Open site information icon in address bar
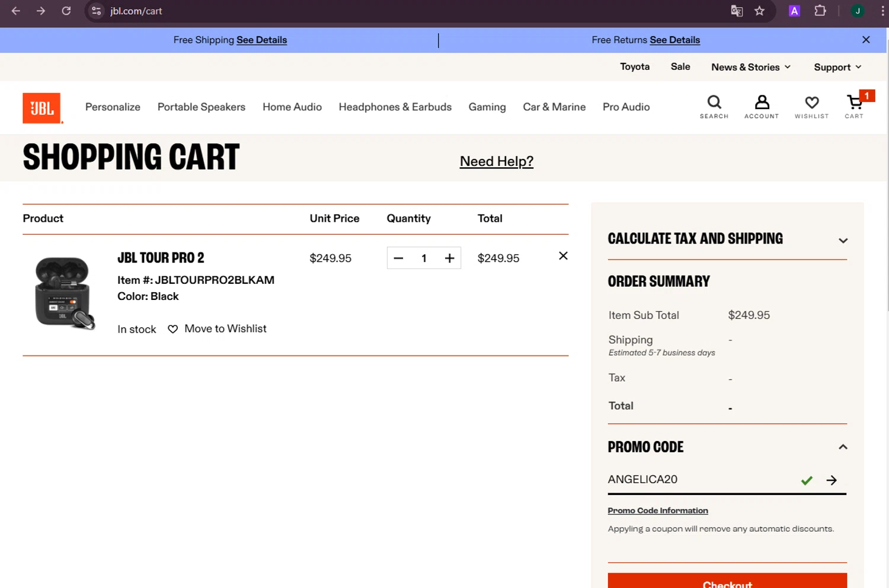Image resolution: width=889 pixels, height=588 pixels. tap(97, 11)
